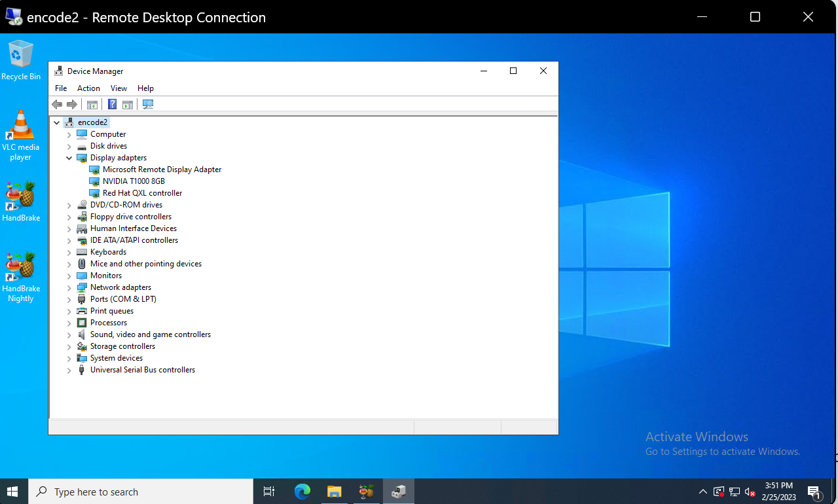Open the Action menu

coord(88,88)
